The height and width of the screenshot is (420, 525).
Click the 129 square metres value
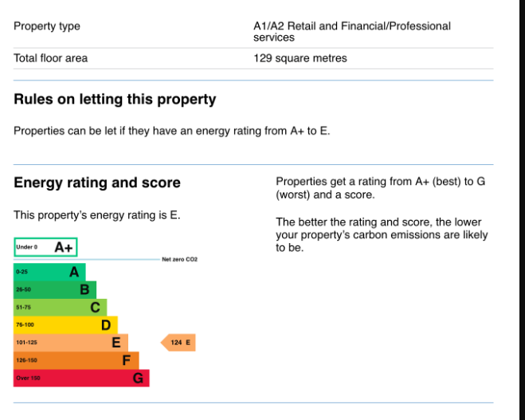coord(300,58)
